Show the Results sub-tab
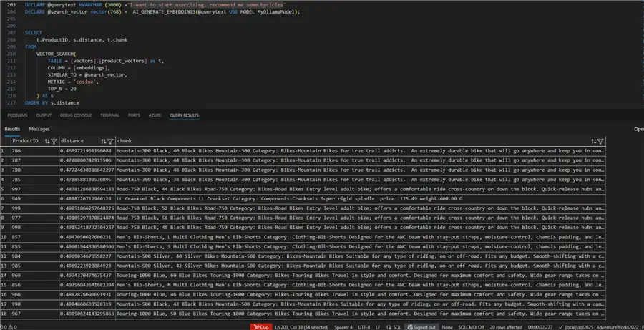Screen dimensions: 644x330 click(12, 129)
